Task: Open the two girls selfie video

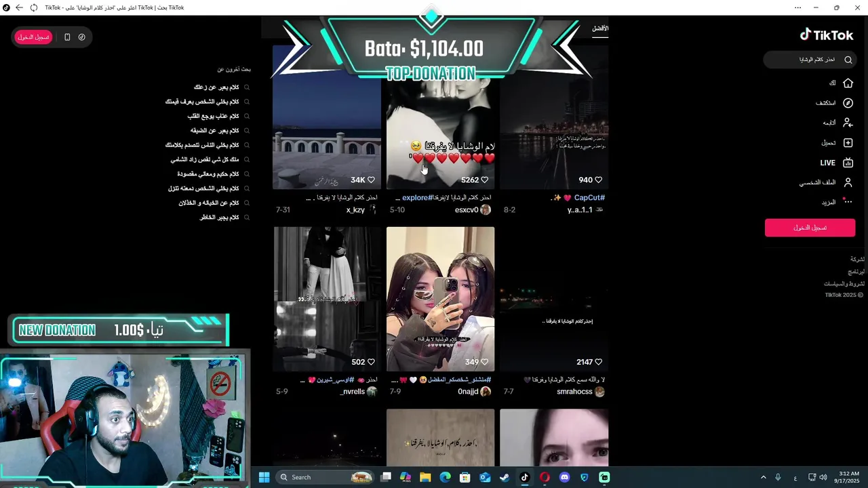Action: [x=440, y=299]
